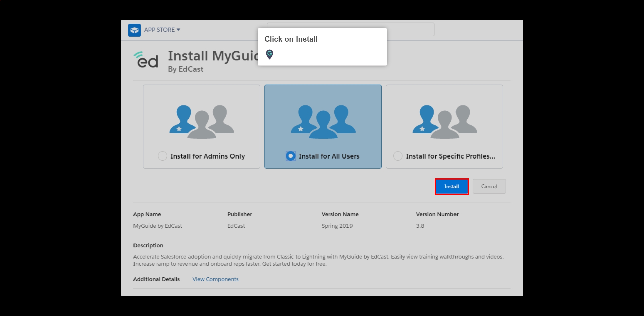Select Install for Specific Profiles radio
The image size is (644, 316).
pos(398,156)
